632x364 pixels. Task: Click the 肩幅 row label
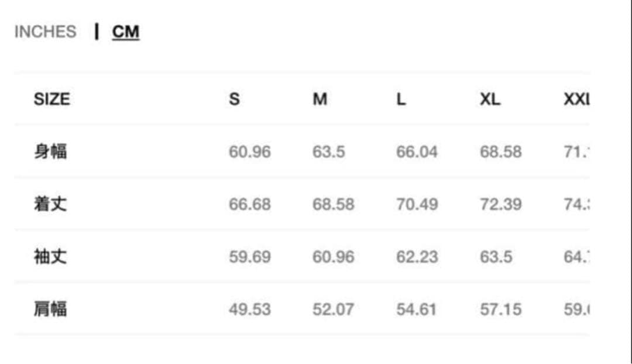(x=50, y=309)
